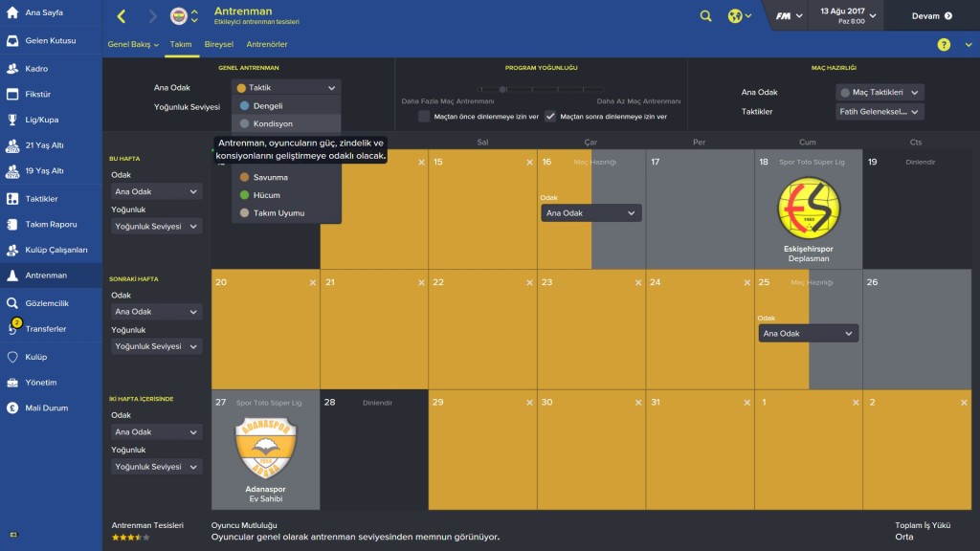Viewport: 980px width, 551px height.
Task: Switch to Bireysel tab
Action: tap(219, 44)
